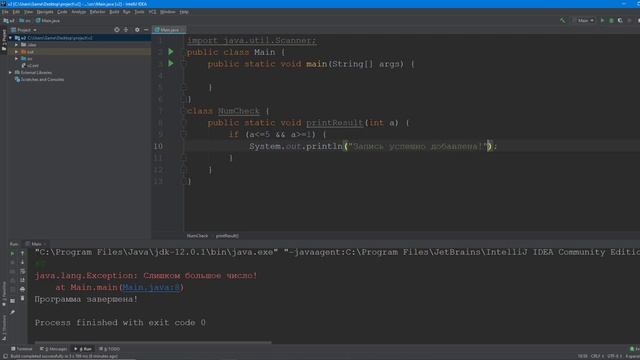Open the Code menu
The height and width of the screenshot is (360, 640).
(62, 12)
